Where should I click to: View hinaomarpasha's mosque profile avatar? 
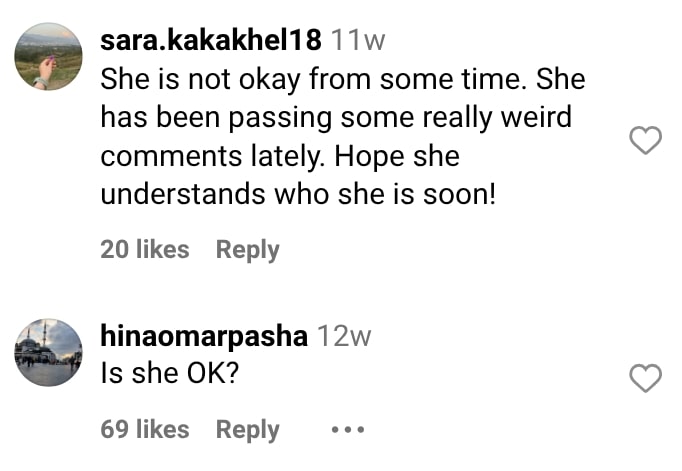click(x=48, y=352)
